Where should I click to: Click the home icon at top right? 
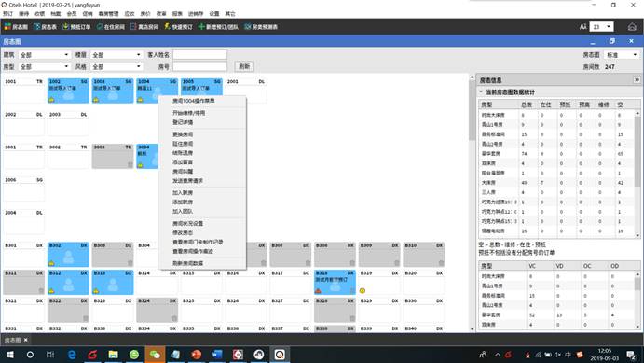(x=632, y=27)
